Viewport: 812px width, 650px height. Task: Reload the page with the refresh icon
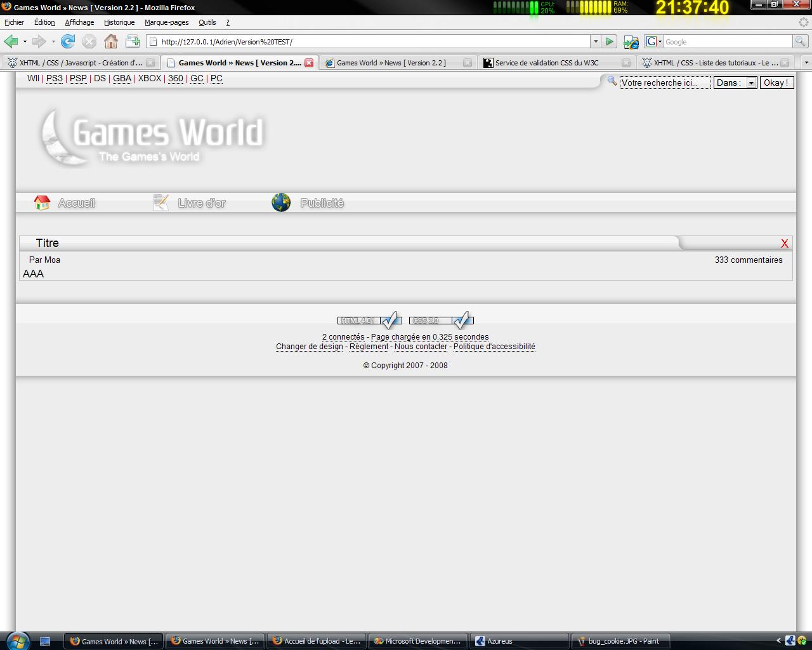point(68,42)
